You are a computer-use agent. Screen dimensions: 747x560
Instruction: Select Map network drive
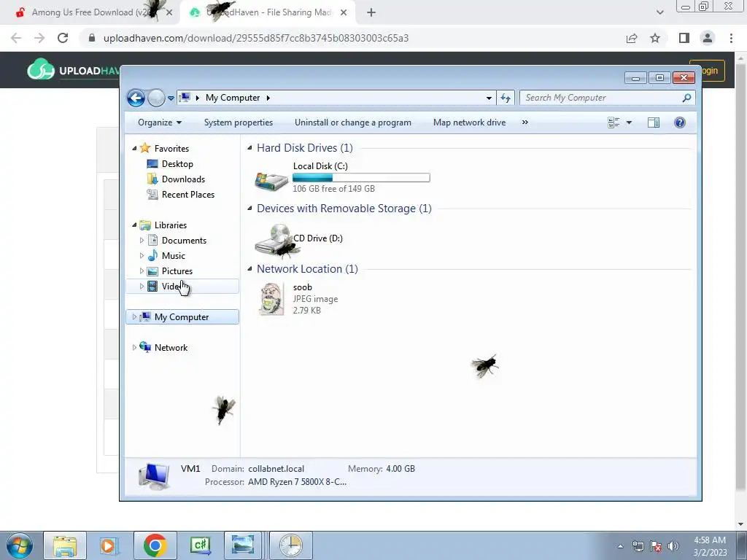point(469,122)
